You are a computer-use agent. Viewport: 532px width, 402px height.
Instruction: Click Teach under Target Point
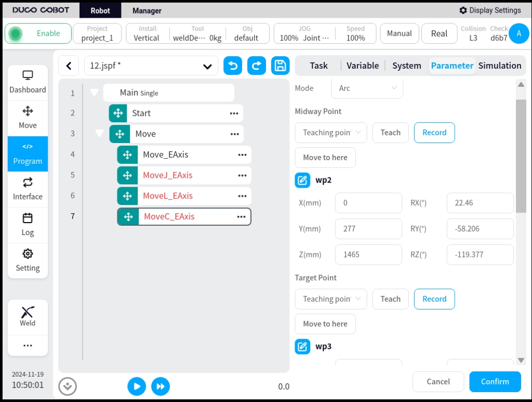point(391,299)
